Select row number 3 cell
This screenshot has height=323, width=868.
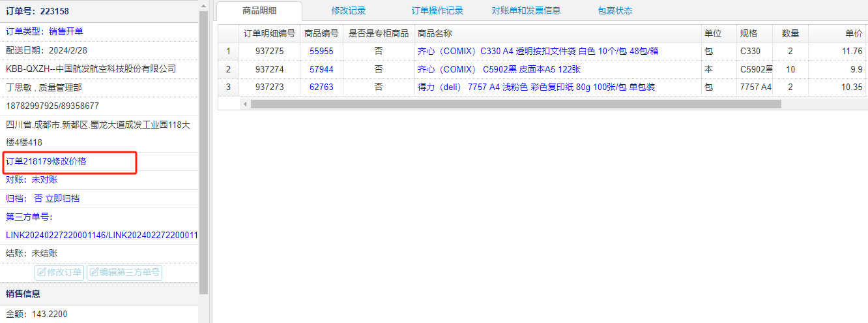228,87
